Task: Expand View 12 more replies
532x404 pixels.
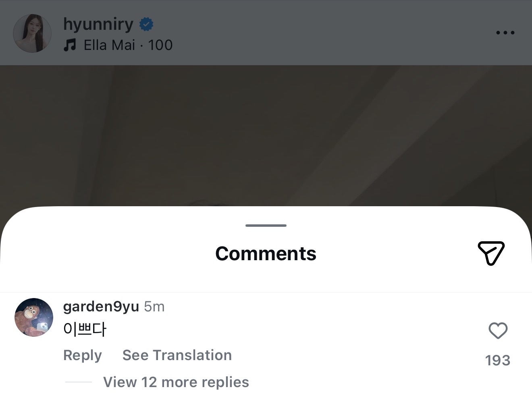Action: click(176, 382)
